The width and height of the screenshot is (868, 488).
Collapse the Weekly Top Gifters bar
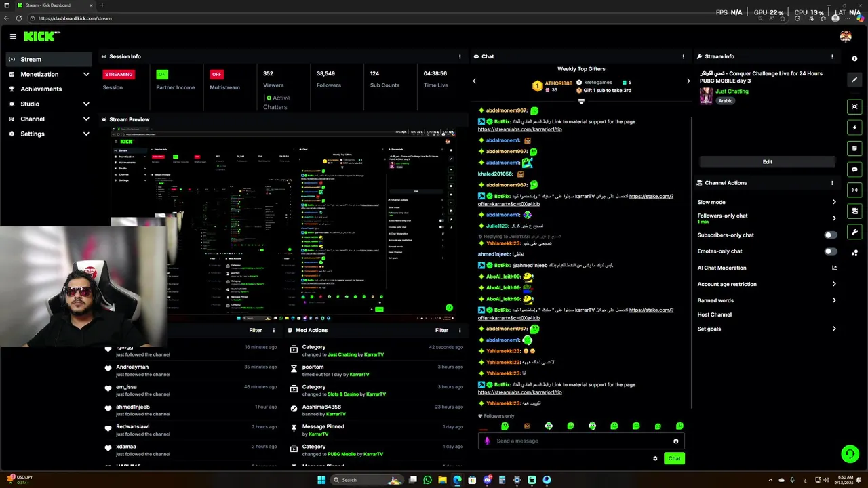click(581, 102)
